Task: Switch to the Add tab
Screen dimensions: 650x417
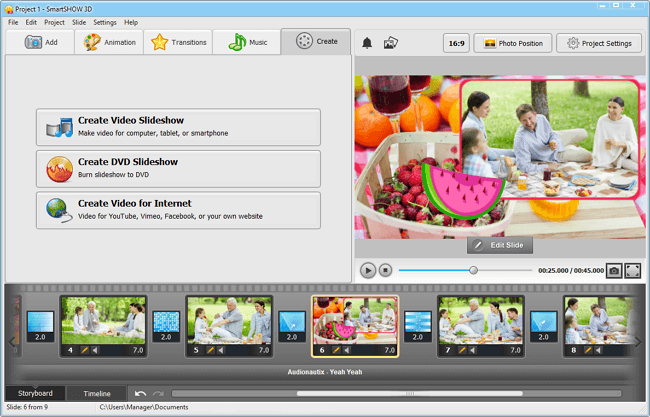Action: tap(40, 42)
